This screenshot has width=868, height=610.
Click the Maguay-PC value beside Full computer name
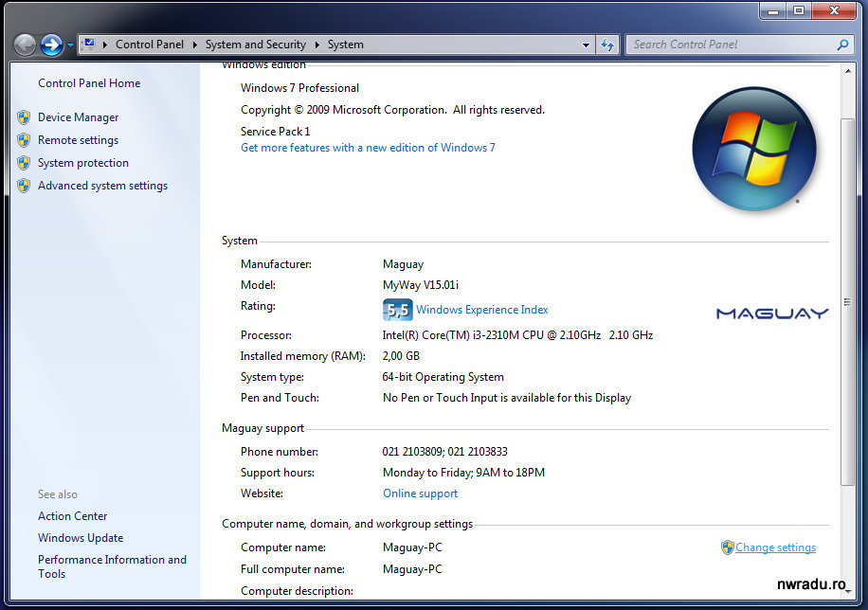pos(412,569)
